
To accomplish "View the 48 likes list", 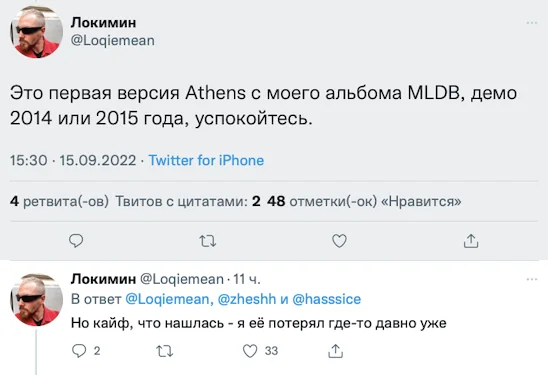I will pos(364,201).
